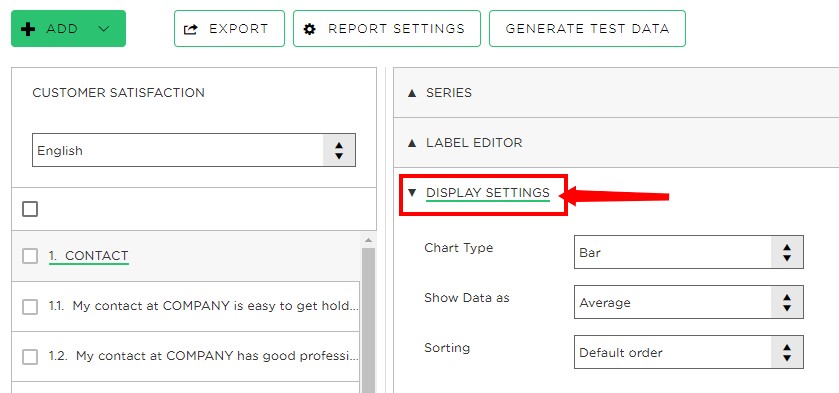839x393 pixels.
Task: Open the Chart Type dropdown
Action: 688,252
